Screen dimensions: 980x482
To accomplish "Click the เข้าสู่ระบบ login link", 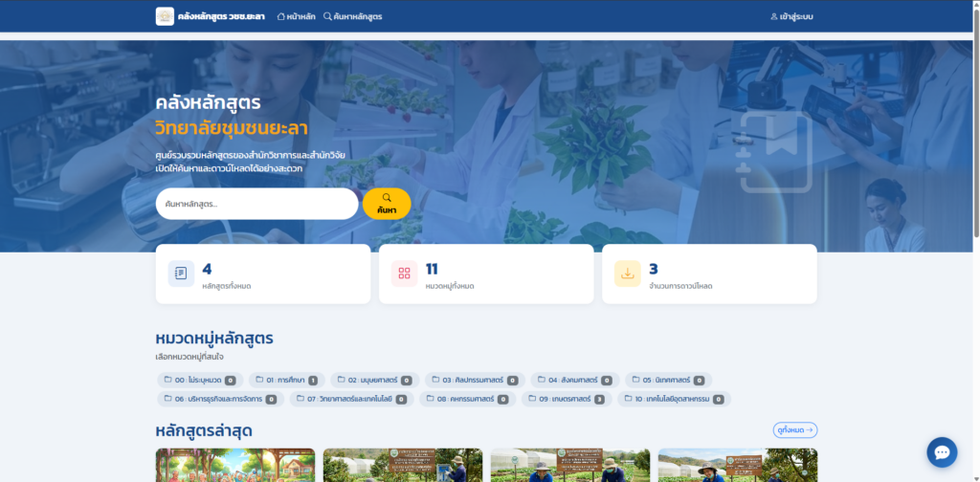I will click(x=791, y=16).
